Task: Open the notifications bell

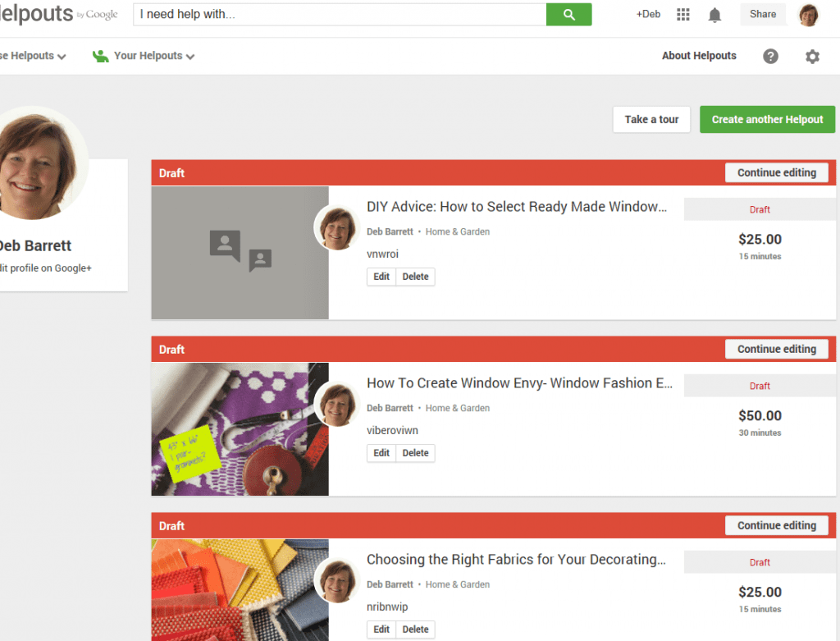Action: (x=715, y=15)
